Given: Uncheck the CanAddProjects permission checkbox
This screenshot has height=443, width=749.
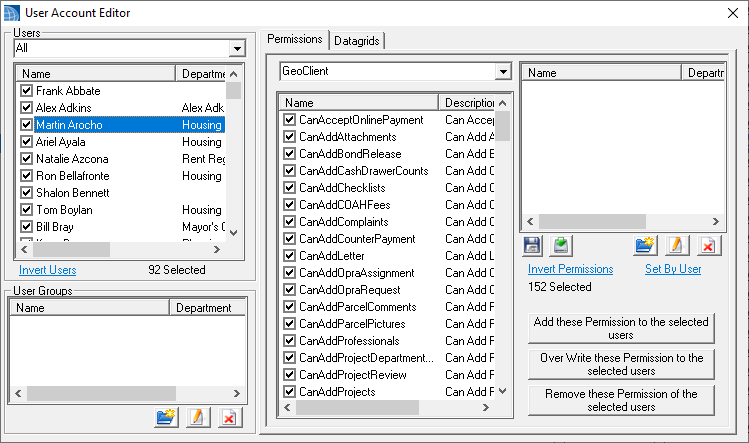Looking at the screenshot, I should click(289, 391).
